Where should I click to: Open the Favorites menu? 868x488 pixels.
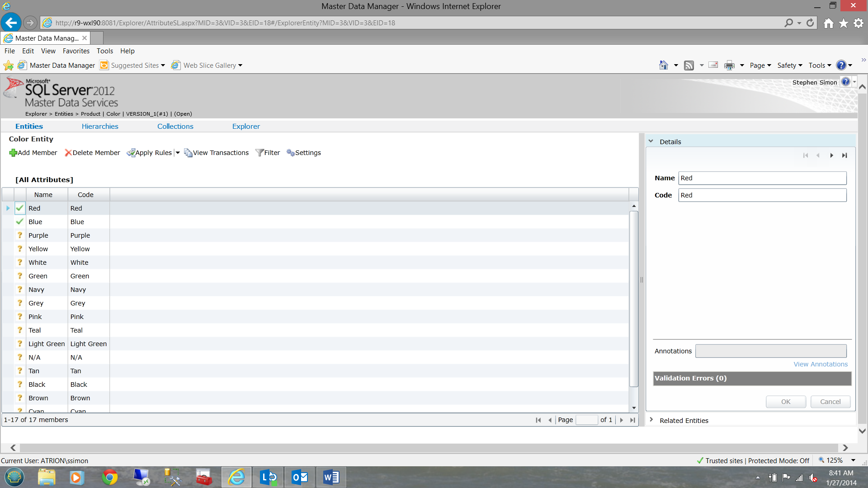point(76,51)
